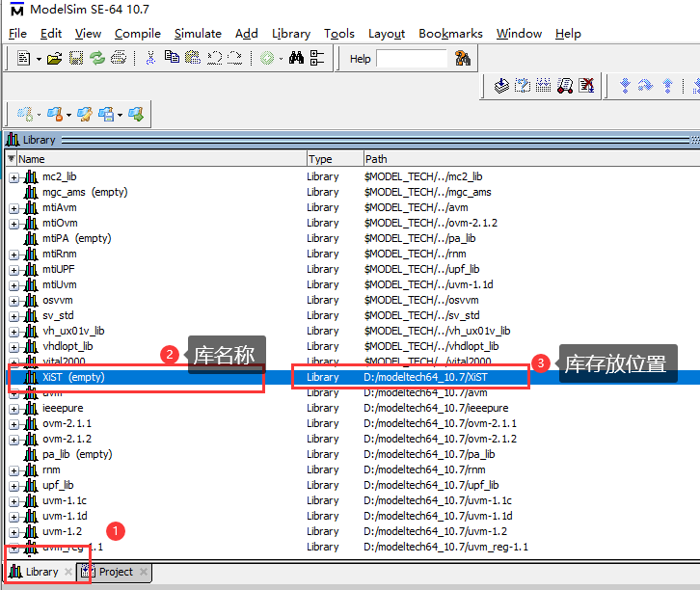Click the flag icon with red minus
Screen dimensions: 700x590
click(54, 115)
